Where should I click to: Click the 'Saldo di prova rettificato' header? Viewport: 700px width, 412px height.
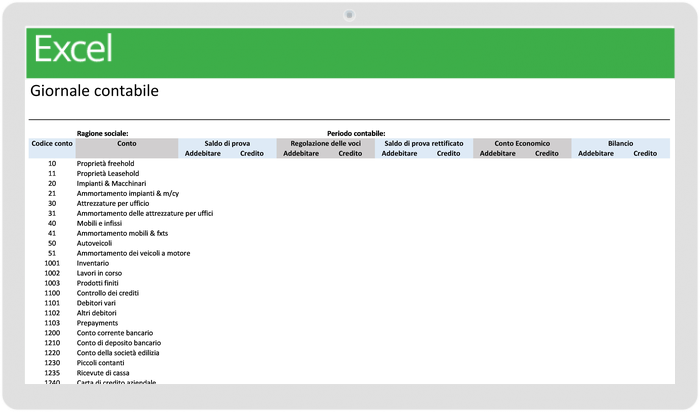tap(424, 143)
